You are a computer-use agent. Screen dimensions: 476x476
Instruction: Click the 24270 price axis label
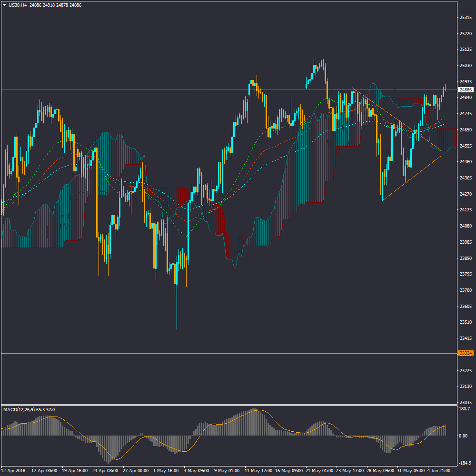click(x=466, y=194)
